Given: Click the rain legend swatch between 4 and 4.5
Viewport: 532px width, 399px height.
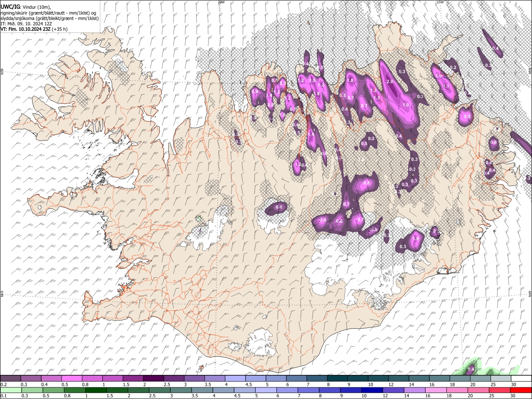Looking at the screenshot, I should (x=223, y=390).
